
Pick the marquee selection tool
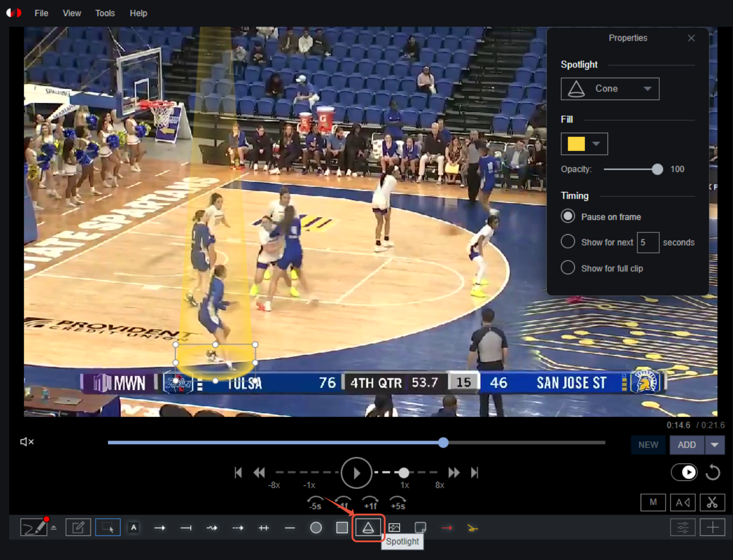[108, 528]
